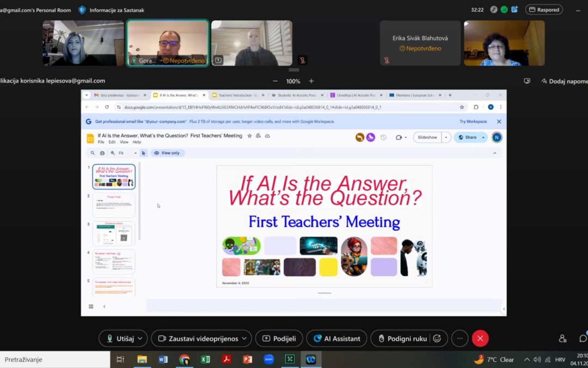Expand audio options arrow beside Utišaj
The image size is (588, 368).
[x=140, y=339]
